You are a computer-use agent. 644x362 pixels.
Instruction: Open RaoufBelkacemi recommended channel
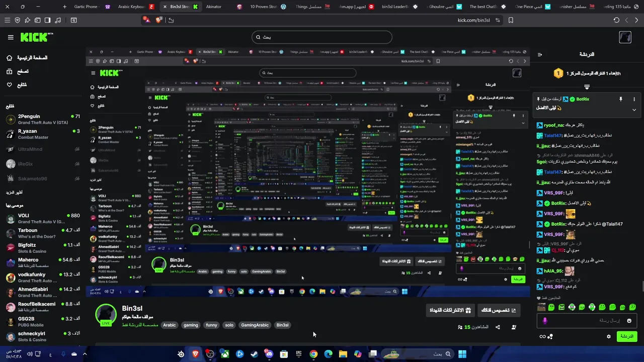[42, 307]
